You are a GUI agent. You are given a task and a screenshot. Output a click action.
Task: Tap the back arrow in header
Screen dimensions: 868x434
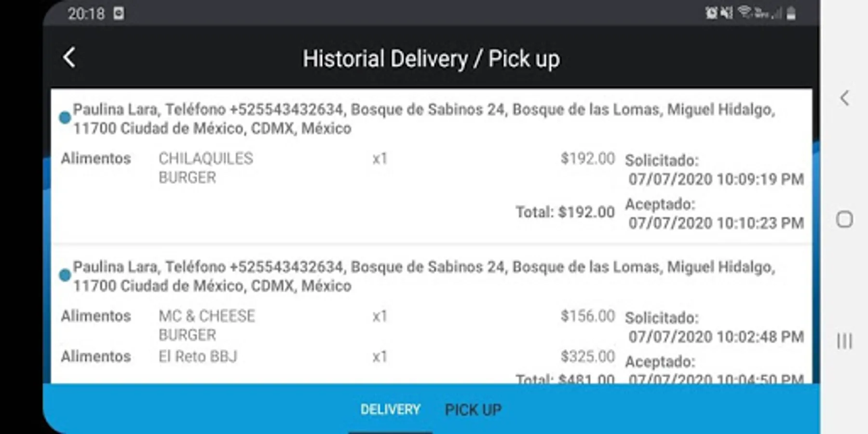[x=69, y=58]
